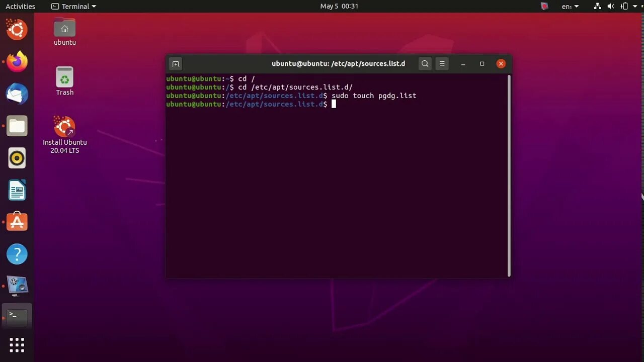Open the Files manager in dock
This screenshot has height=362, width=644.
(17, 126)
